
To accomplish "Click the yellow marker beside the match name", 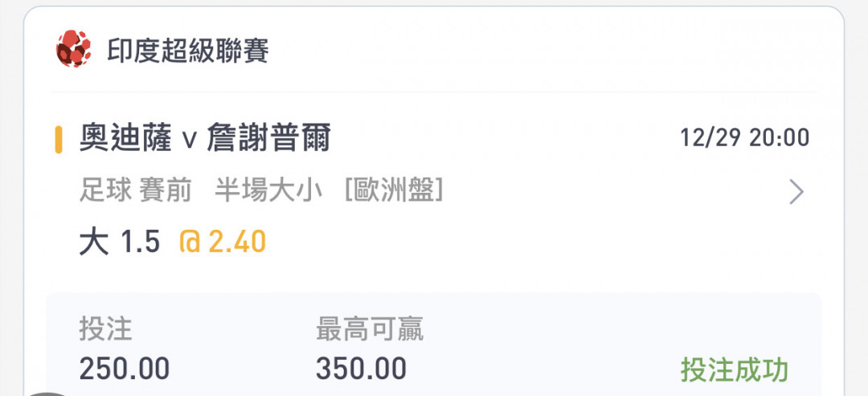I will [x=58, y=139].
